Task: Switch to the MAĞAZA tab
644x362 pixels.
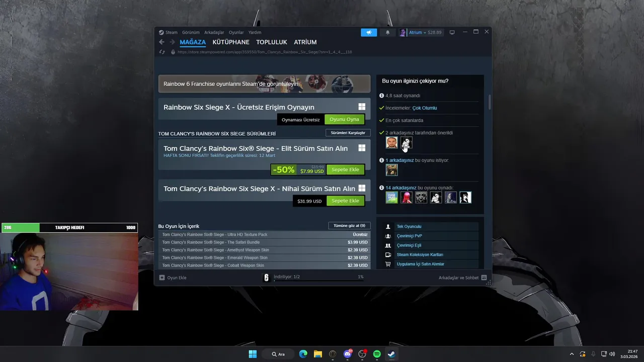Action: coord(193,42)
